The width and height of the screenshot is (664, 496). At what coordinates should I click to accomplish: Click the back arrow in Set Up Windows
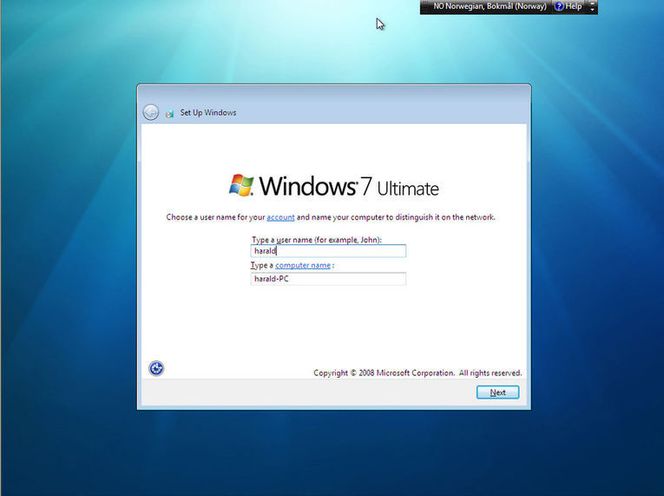point(151,113)
